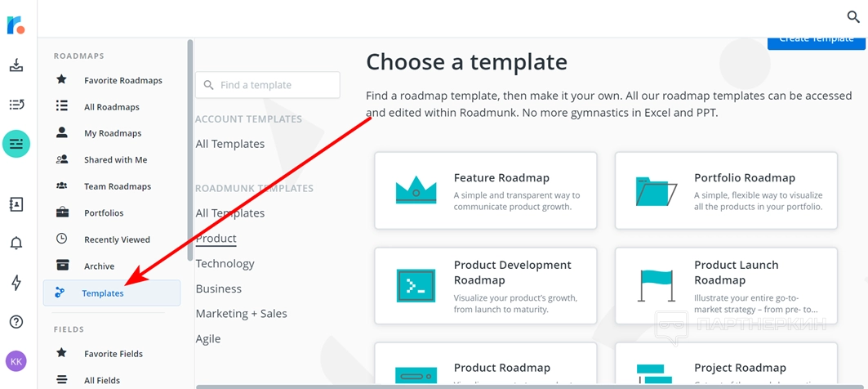868x389 pixels.
Task: Open Favorite Roadmaps in sidebar
Action: coord(122,80)
